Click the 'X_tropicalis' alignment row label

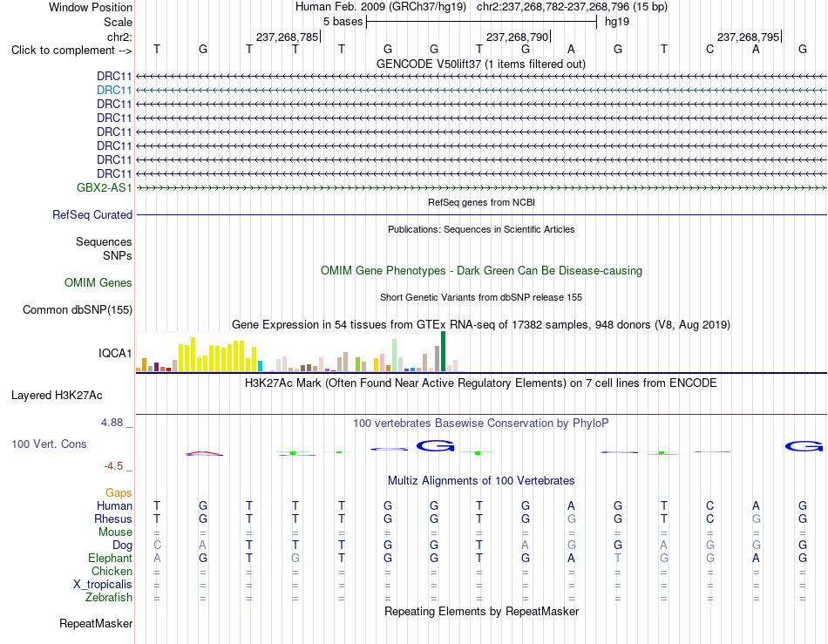click(x=103, y=585)
